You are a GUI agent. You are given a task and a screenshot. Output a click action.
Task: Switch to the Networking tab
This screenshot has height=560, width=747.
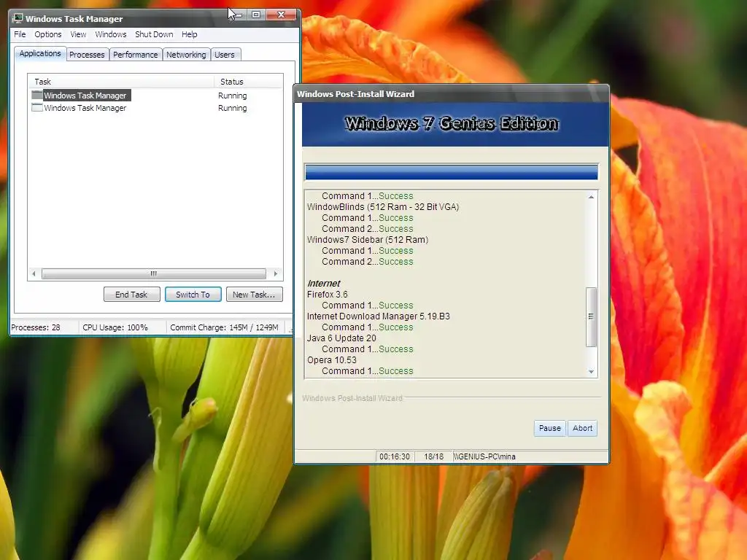pyautogui.click(x=186, y=55)
